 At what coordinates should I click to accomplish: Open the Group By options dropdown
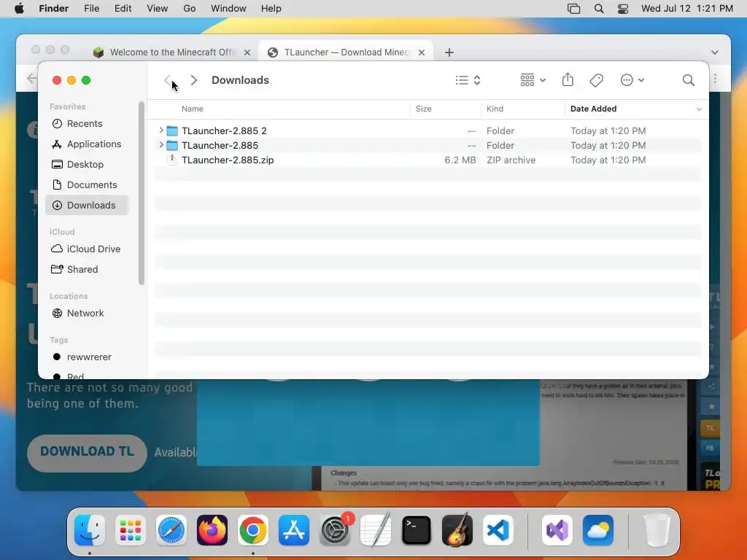[533, 80]
